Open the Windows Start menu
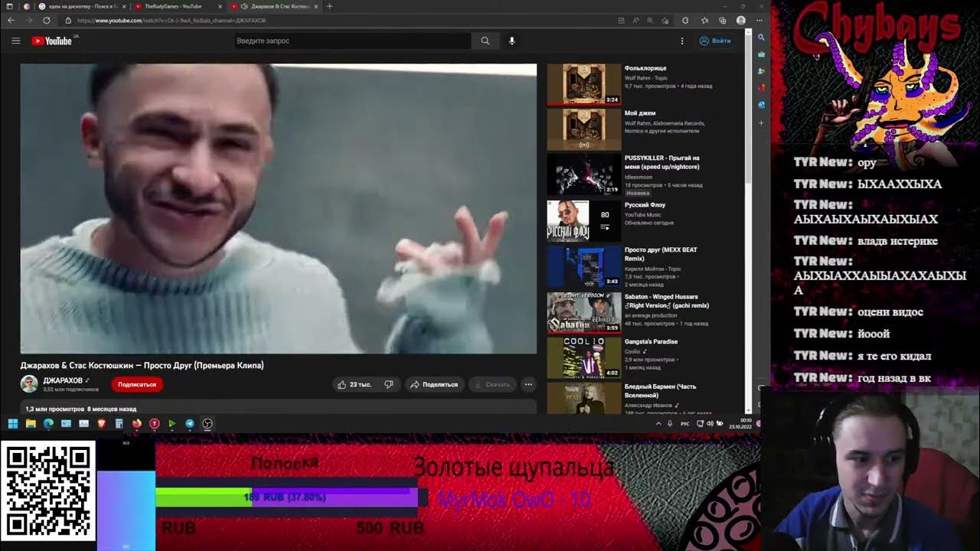This screenshot has height=551, width=980. [13, 423]
